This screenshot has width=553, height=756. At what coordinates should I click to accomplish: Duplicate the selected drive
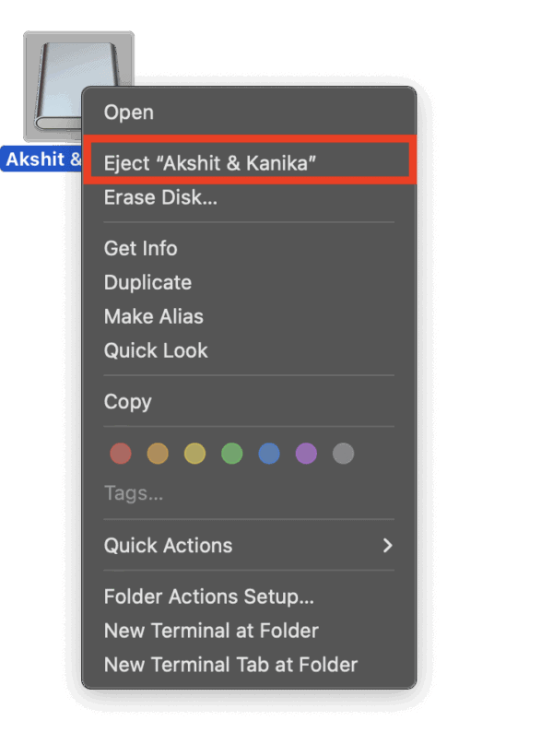pos(147,282)
